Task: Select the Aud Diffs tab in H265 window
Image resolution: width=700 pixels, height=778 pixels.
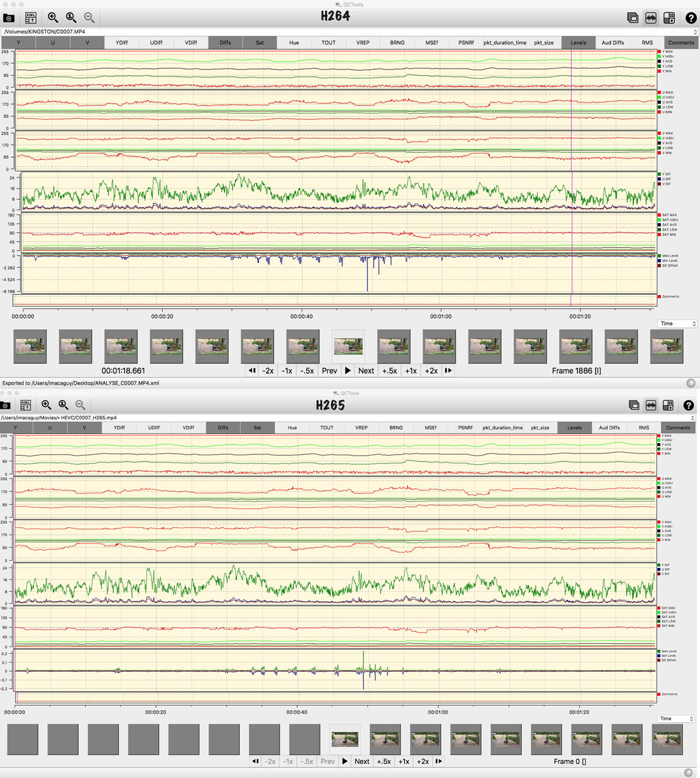Action: (x=609, y=428)
